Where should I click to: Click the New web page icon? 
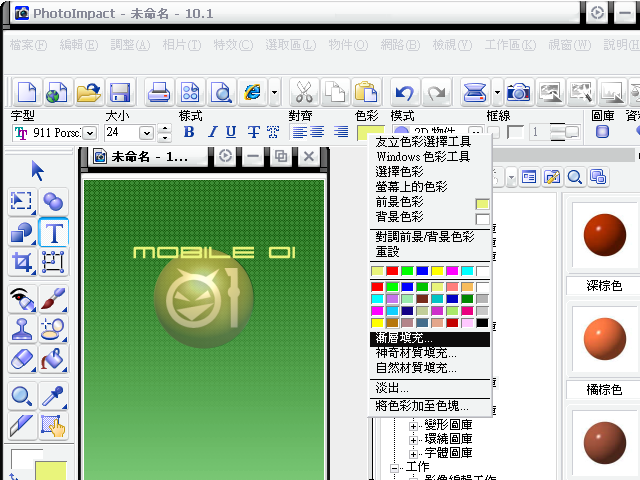point(57,92)
